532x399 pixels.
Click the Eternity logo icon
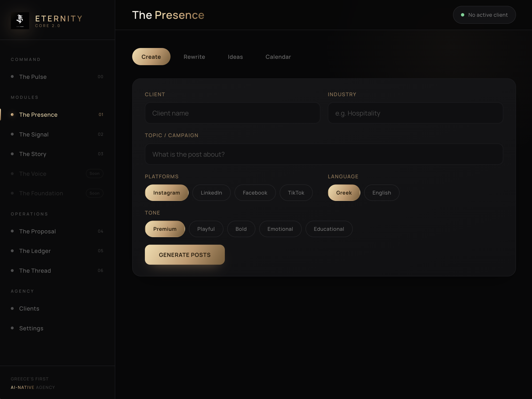[20, 21]
